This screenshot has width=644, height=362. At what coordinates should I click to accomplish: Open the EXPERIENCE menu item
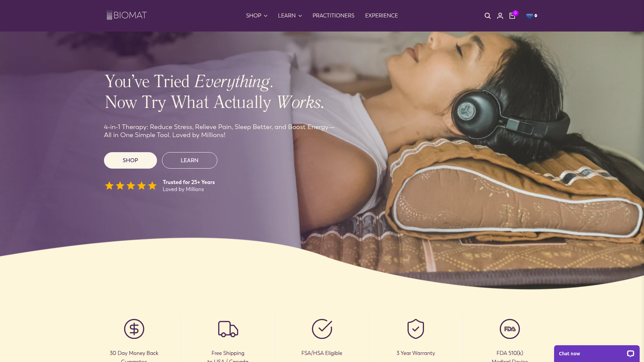(381, 16)
